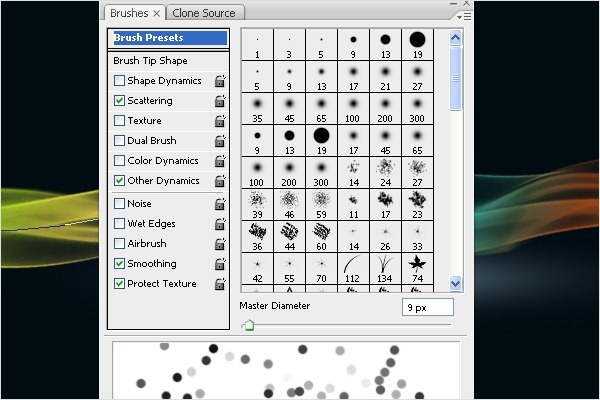Open the Brushes panel flyout menu
The image size is (600, 400).
tap(464, 16)
